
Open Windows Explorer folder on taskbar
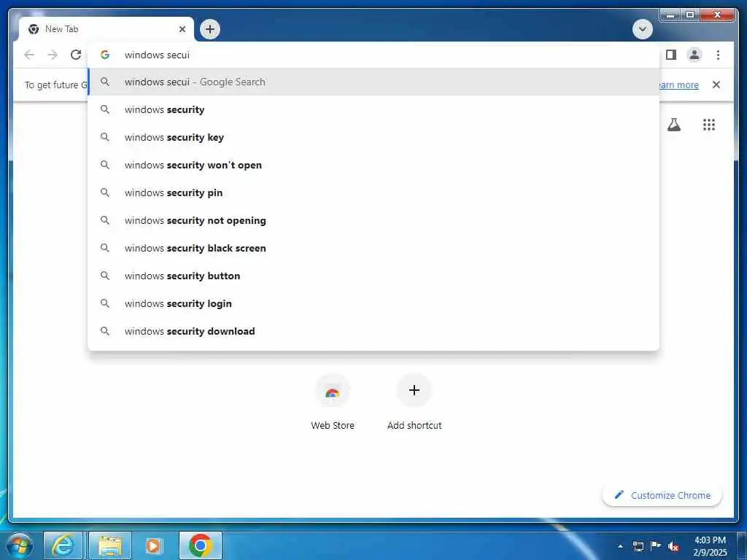(x=110, y=545)
